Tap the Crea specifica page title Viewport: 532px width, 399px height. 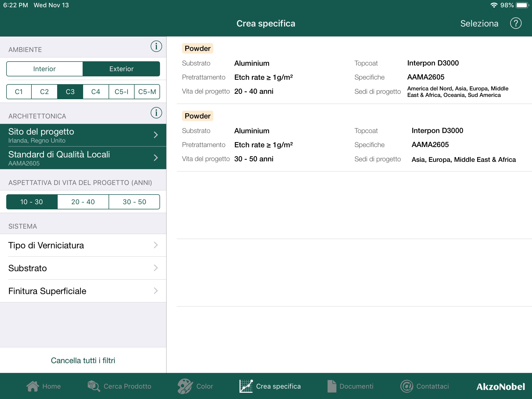click(x=266, y=24)
